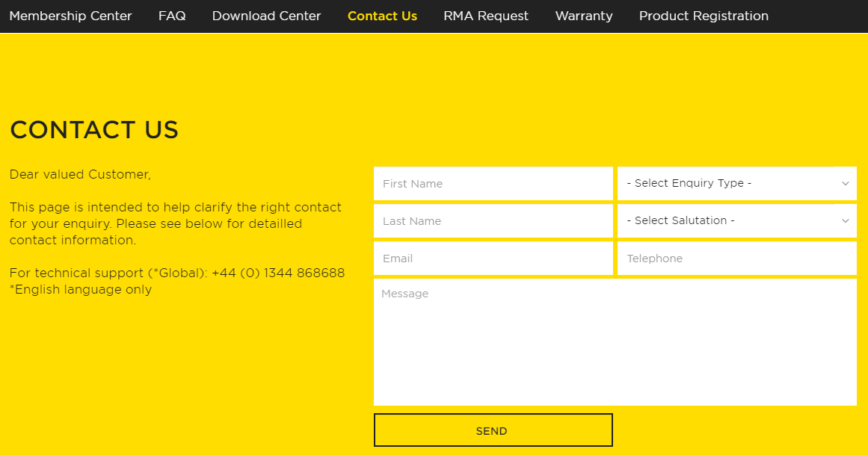
Task: Click inside the Message text area
Action: tap(615, 342)
